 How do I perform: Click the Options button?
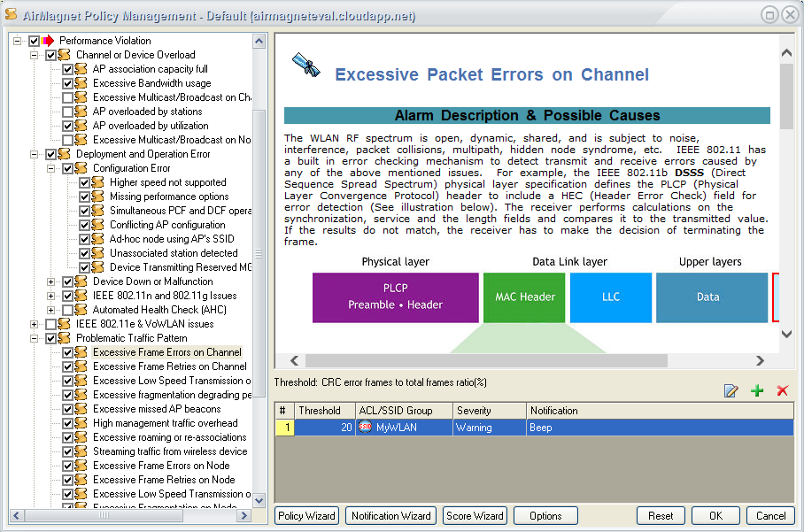545,515
